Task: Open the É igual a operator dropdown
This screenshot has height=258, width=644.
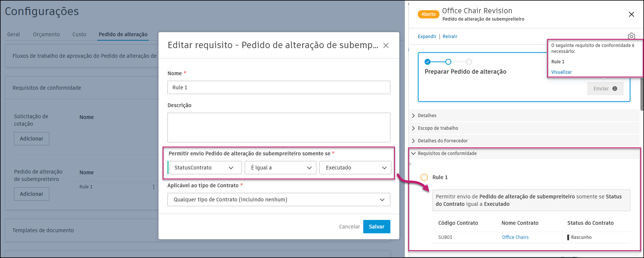Action: point(280,167)
